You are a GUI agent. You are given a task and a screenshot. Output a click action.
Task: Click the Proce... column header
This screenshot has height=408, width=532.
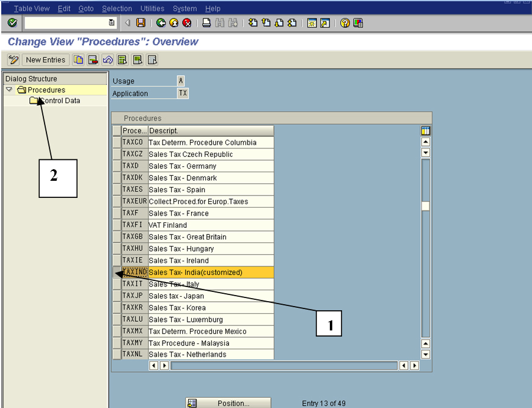pos(135,131)
